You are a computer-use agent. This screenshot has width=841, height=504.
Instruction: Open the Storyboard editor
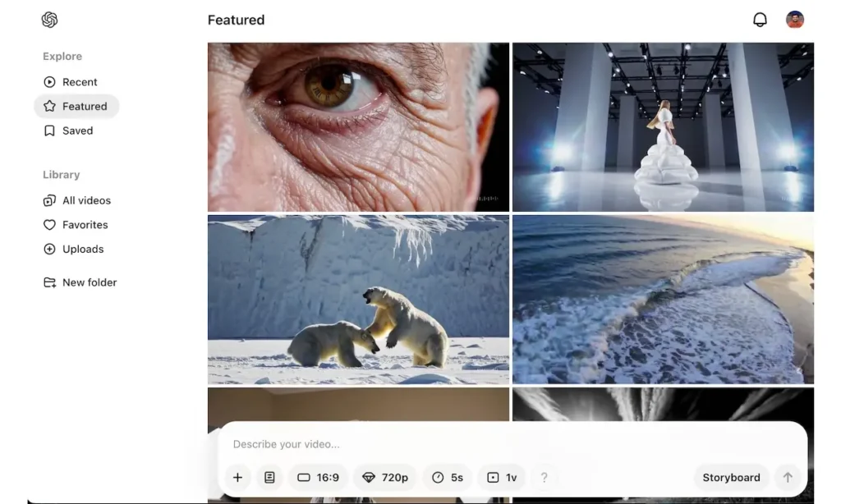[x=731, y=477]
